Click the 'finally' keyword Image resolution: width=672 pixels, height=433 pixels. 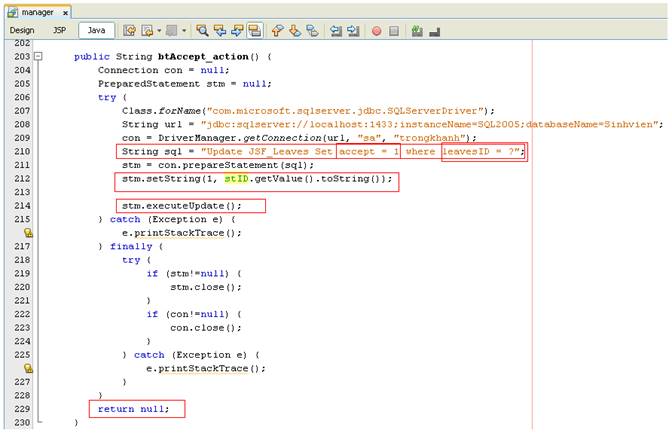click(x=131, y=247)
